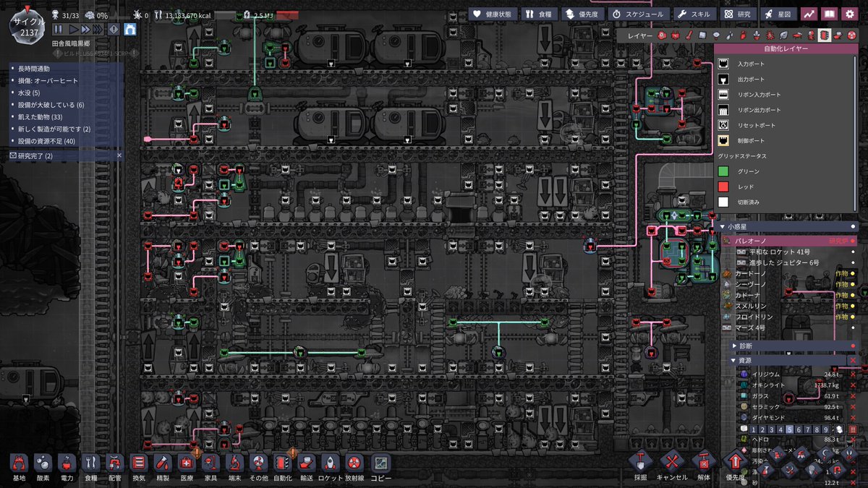Close the 資源 panel with the X
Screen dimensions: 868x488
pyautogui.click(x=853, y=360)
